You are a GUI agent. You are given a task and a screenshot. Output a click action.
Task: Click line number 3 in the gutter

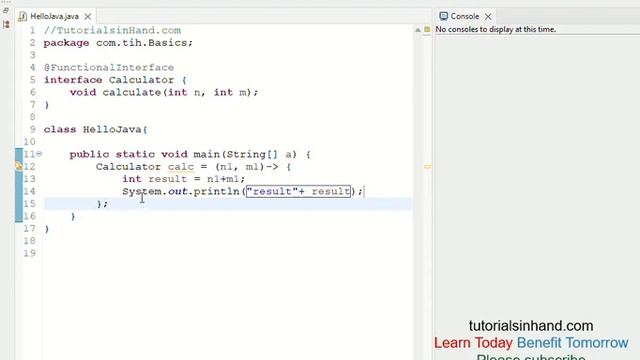(33, 55)
